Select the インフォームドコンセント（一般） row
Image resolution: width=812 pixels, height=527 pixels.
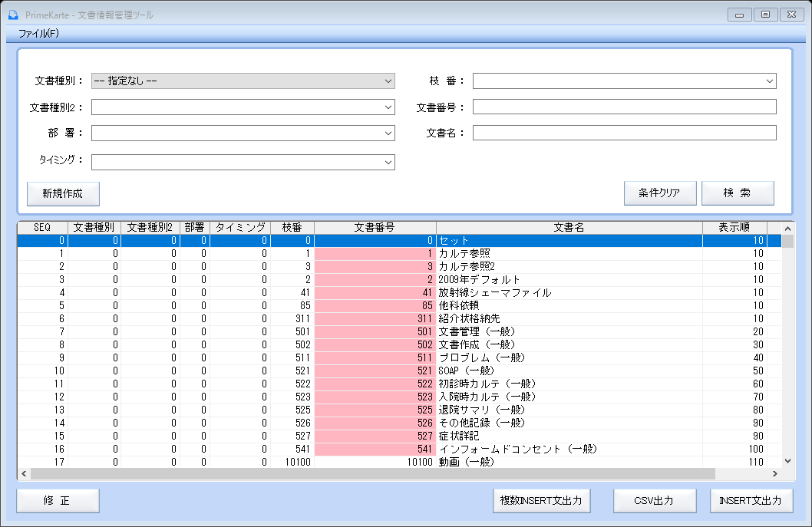coord(399,449)
